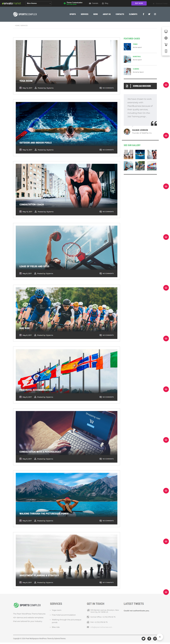Open the Elements menu item
The height and width of the screenshot is (644, 170).
133,14
